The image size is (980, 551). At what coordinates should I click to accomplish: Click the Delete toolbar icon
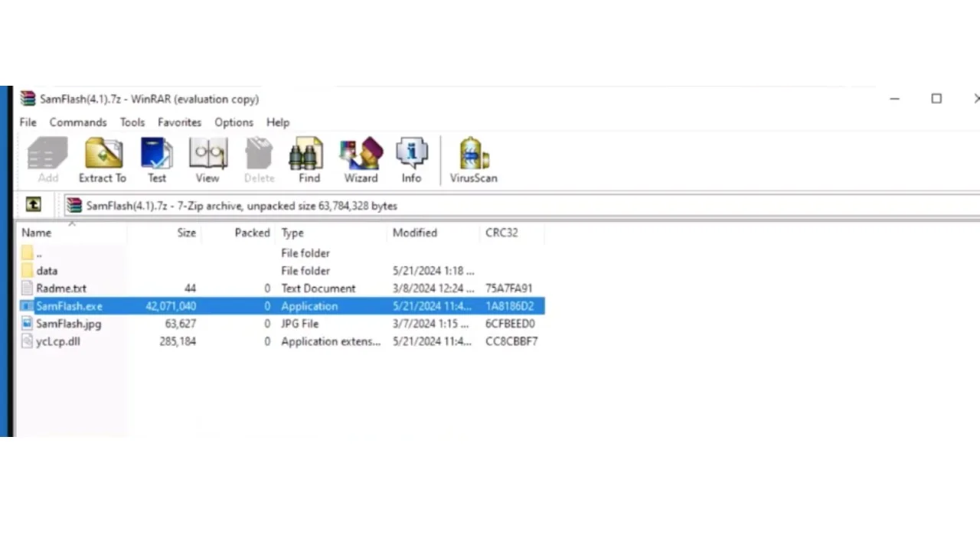click(x=259, y=161)
